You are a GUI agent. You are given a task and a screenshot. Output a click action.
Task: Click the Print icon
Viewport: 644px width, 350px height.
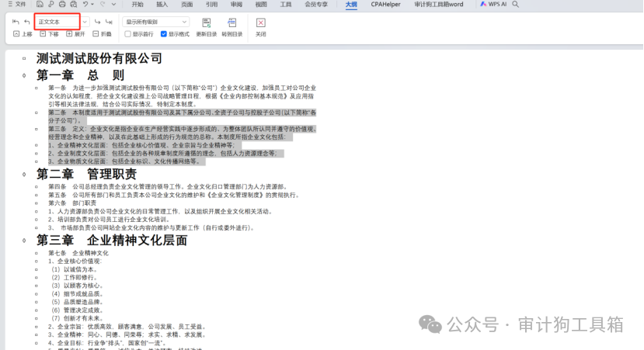62,4
